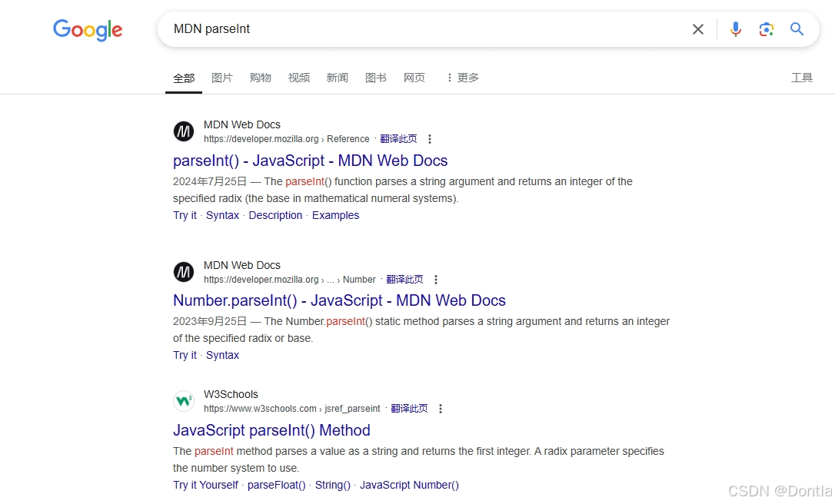
Task: Click MDN favicon of Number.parseInt() result
Action: click(x=184, y=272)
